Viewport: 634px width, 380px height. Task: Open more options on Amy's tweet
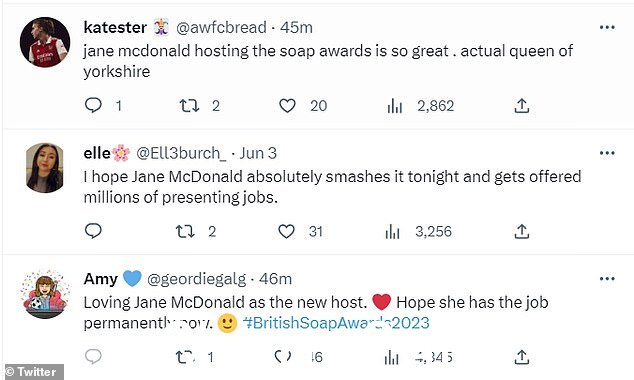point(607,279)
